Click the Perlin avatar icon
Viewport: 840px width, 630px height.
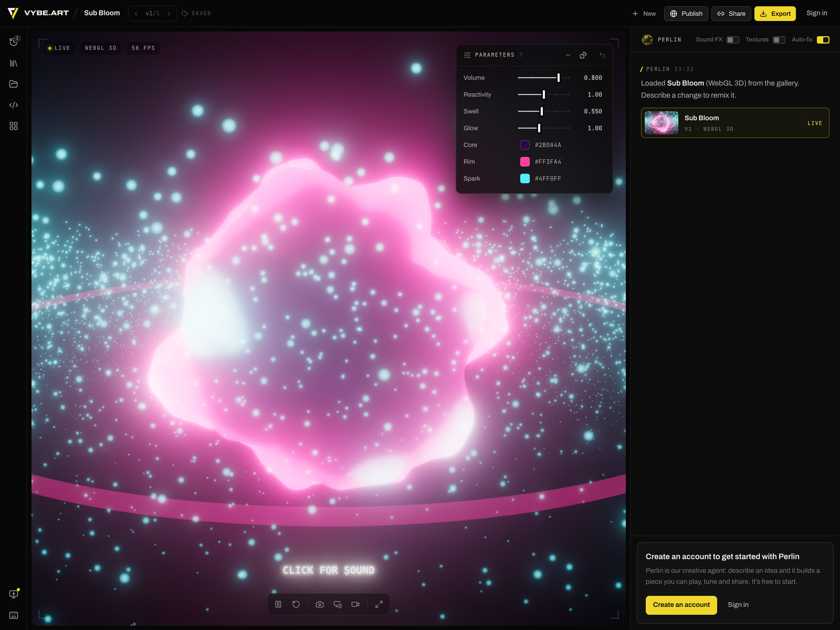point(647,40)
